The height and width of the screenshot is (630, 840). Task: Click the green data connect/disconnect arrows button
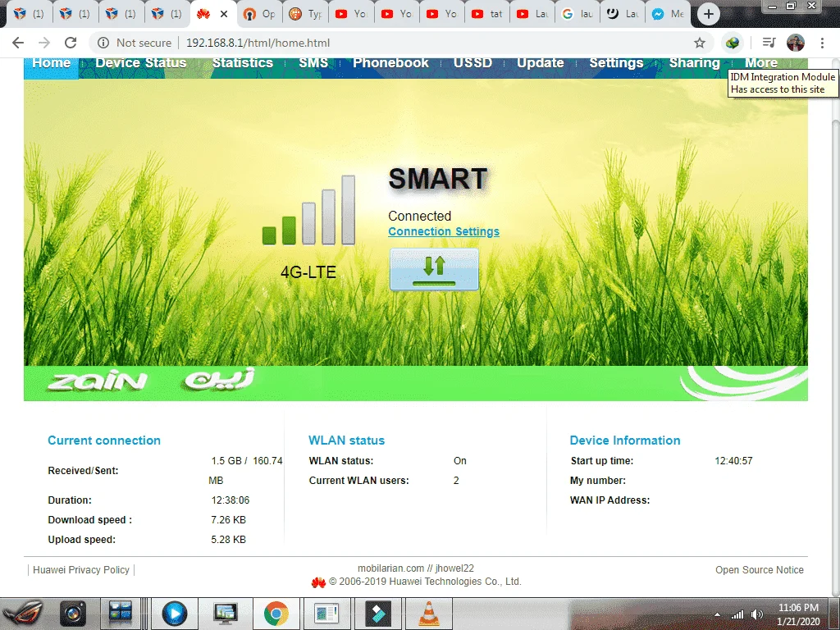tap(434, 269)
